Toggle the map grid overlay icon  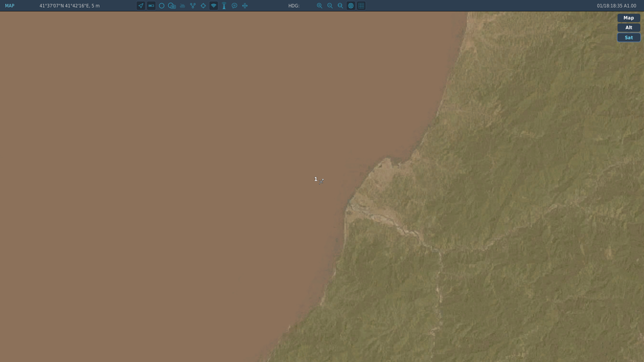point(361,6)
